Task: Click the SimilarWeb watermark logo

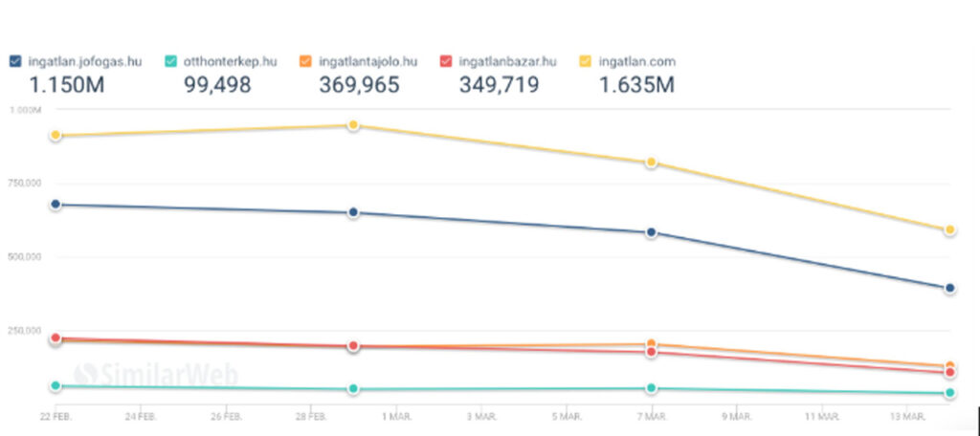Action: point(156,372)
